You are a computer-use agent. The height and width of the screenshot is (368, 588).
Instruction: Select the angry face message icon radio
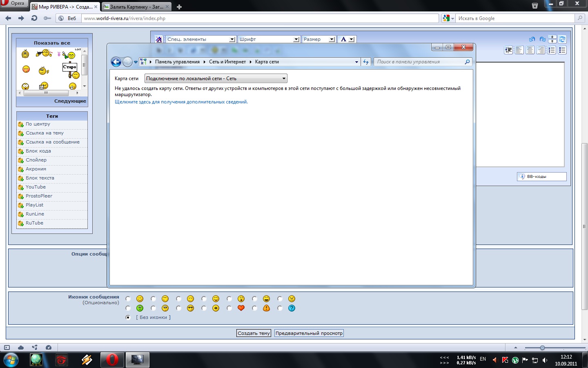pyautogui.click(x=280, y=299)
